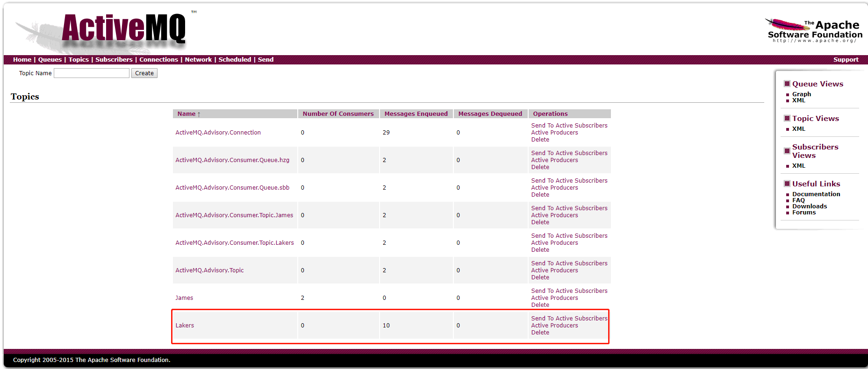Open XML under Queue Views
Screen dimensions: 868x369
click(798, 100)
